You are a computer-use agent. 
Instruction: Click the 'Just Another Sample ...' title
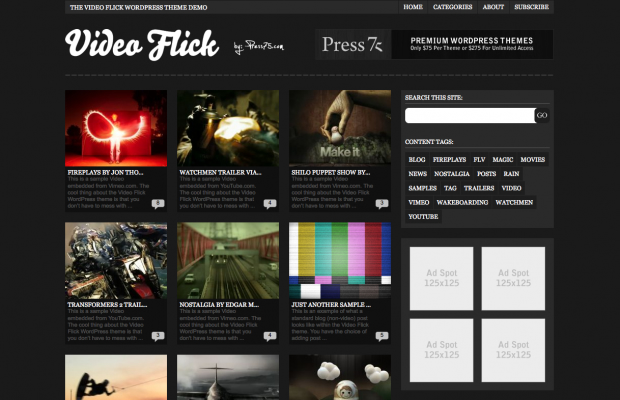(331, 305)
